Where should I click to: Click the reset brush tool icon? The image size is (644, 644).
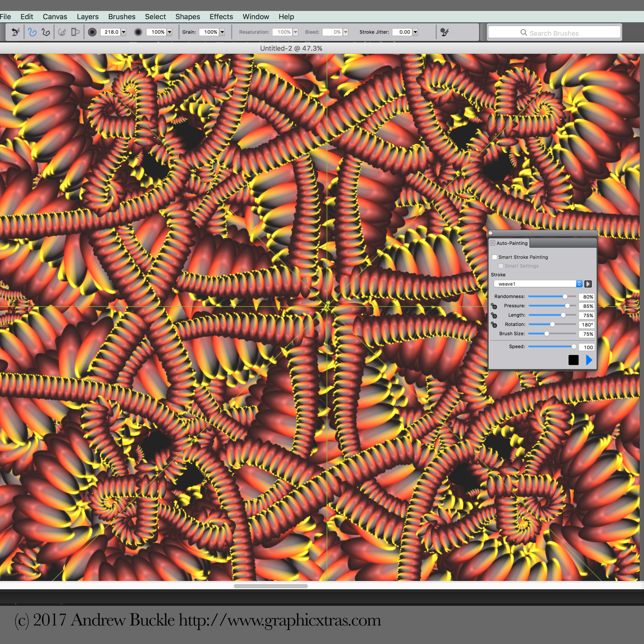[x=15, y=32]
